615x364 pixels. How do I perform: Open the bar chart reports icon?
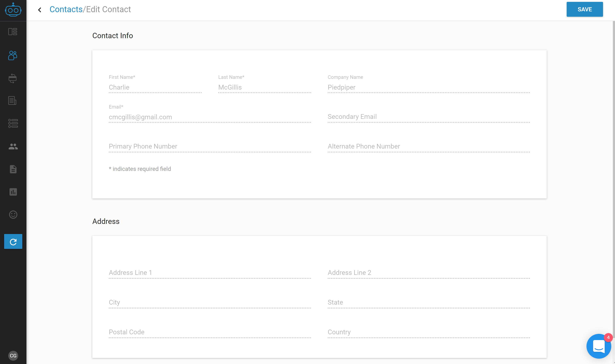point(13,192)
